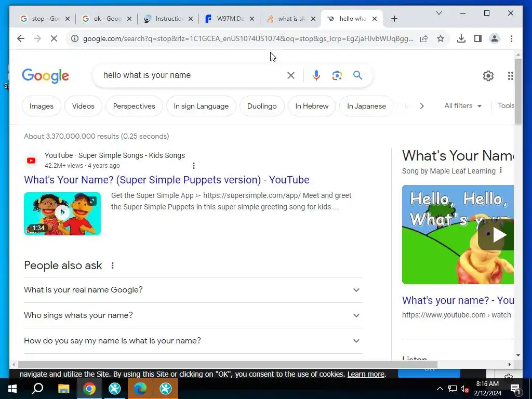Open People also ask options menu
The image size is (532, 399).
click(113, 265)
